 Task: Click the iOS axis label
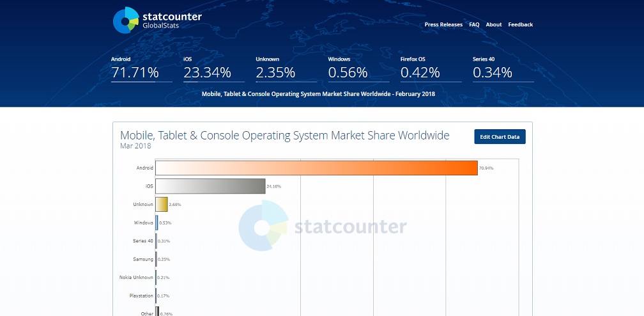[149, 186]
